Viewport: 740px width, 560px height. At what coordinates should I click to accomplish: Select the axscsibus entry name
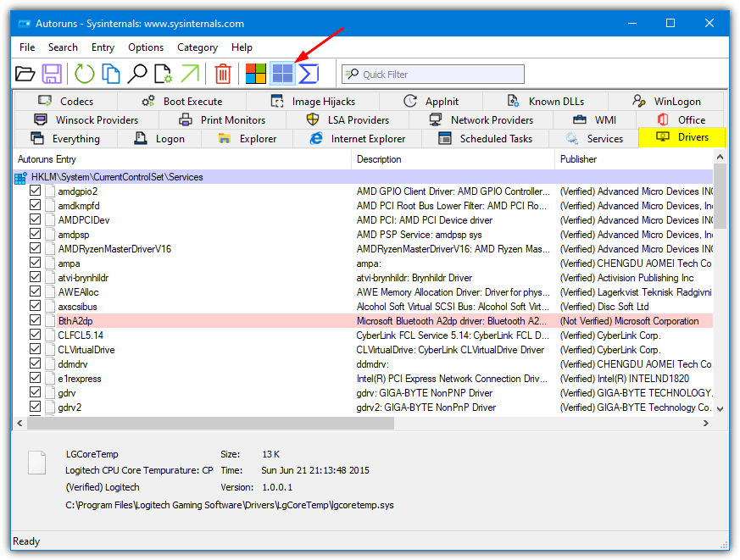click(77, 307)
